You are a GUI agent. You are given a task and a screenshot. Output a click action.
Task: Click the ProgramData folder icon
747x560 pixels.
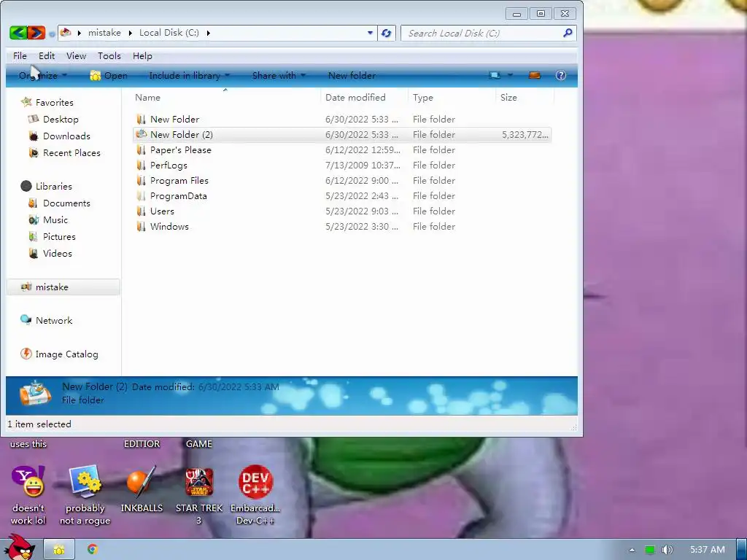click(x=141, y=195)
